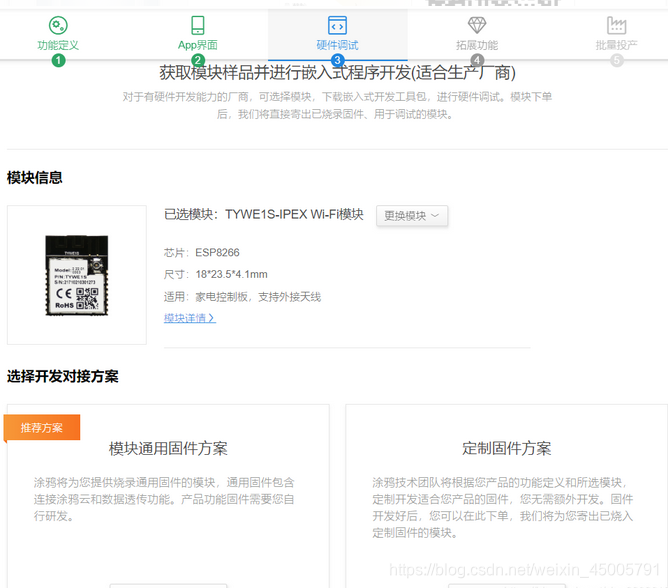Click the TYWE1S module thumbnail image
This screenshot has width=668, height=588.
tap(77, 275)
